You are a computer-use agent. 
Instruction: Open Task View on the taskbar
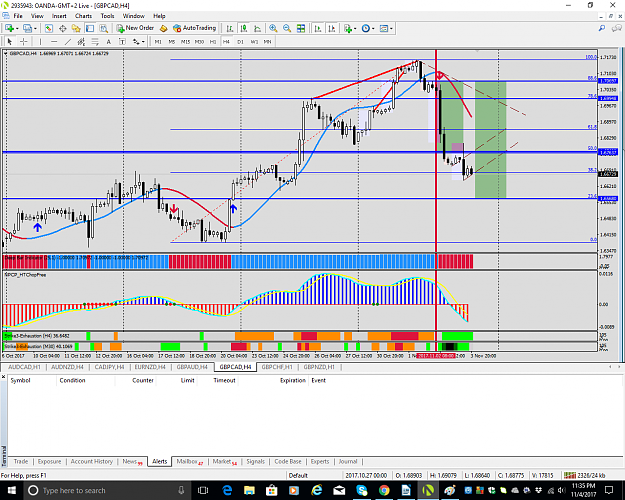pos(203,490)
